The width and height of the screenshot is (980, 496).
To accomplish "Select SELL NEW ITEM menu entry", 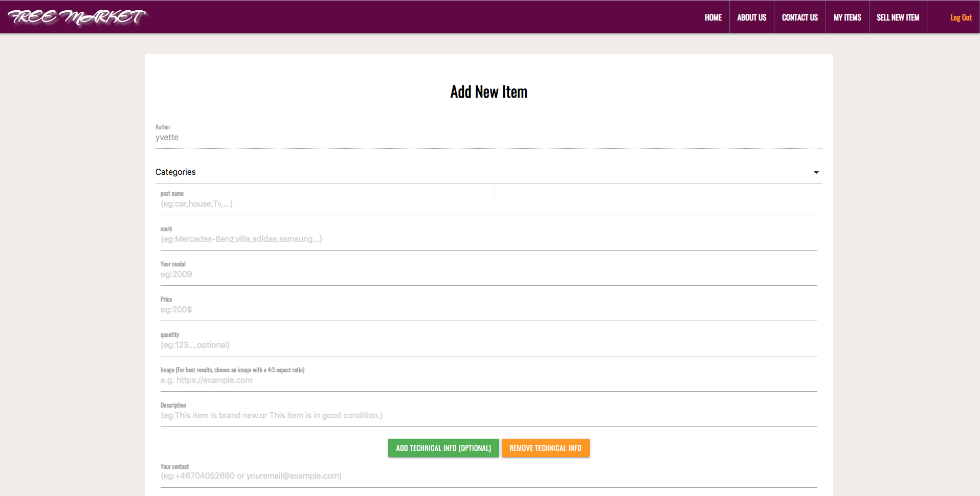I will (898, 17).
